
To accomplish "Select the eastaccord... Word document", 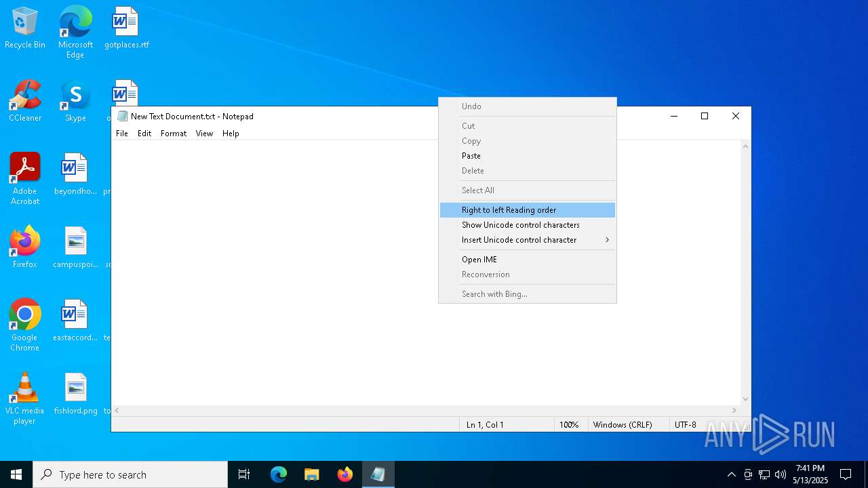I will [75, 321].
